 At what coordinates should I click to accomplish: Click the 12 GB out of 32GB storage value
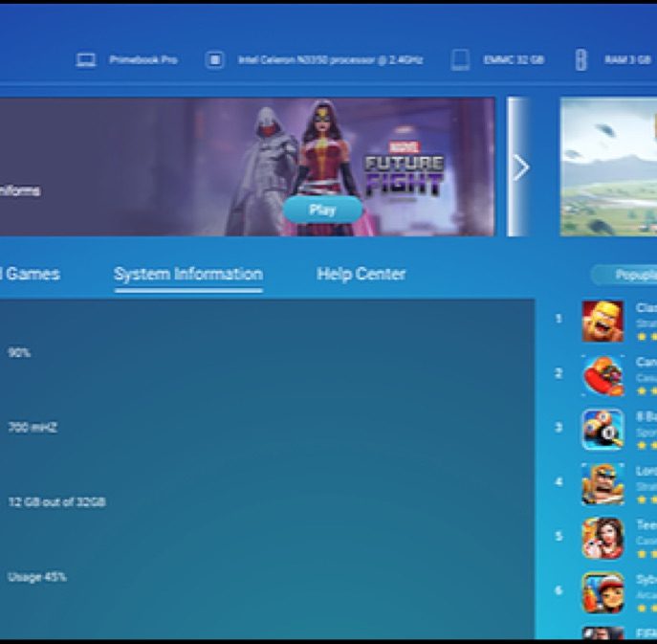click(56, 502)
